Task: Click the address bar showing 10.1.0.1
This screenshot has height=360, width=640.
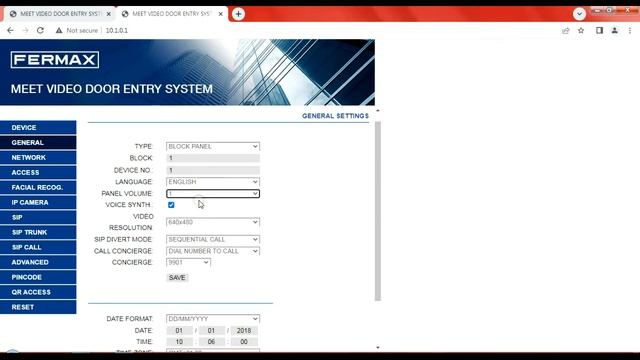Action: coord(117,30)
